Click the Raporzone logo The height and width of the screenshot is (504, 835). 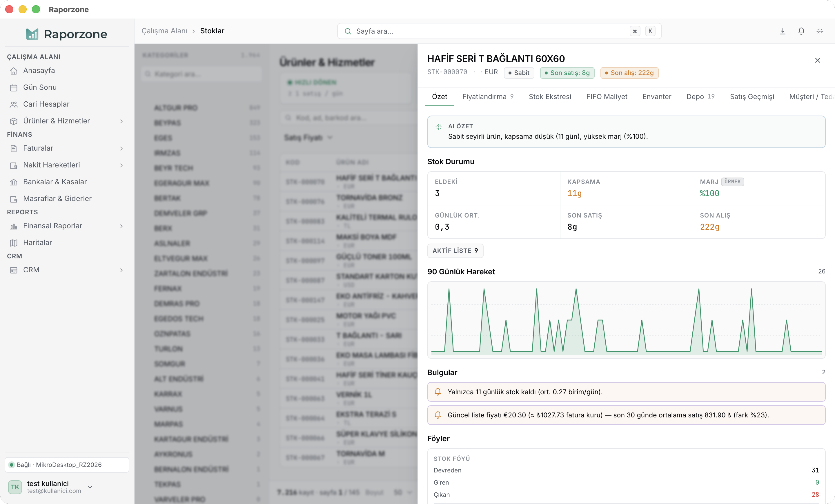pyautogui.click(x=66, y=34)
